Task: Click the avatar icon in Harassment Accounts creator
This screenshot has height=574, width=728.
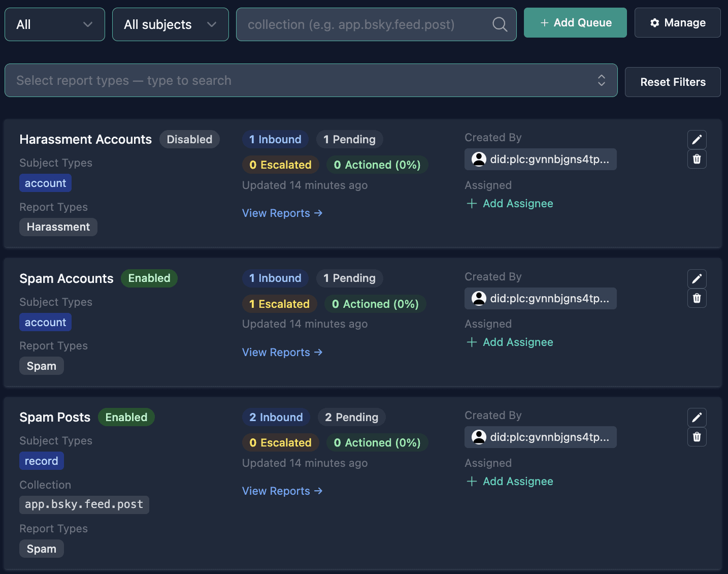Action: point(479,160)
